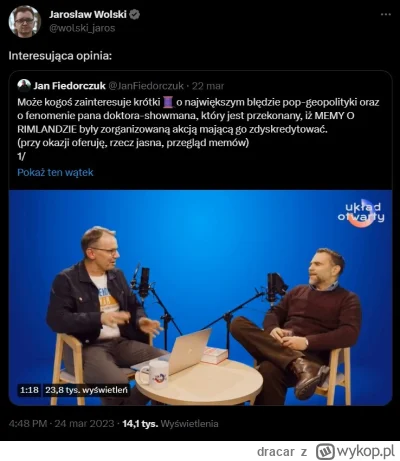Viewport: 400px width, 461px height.
Task: Open the @wolski_jaros handle link
Action: 82,28
